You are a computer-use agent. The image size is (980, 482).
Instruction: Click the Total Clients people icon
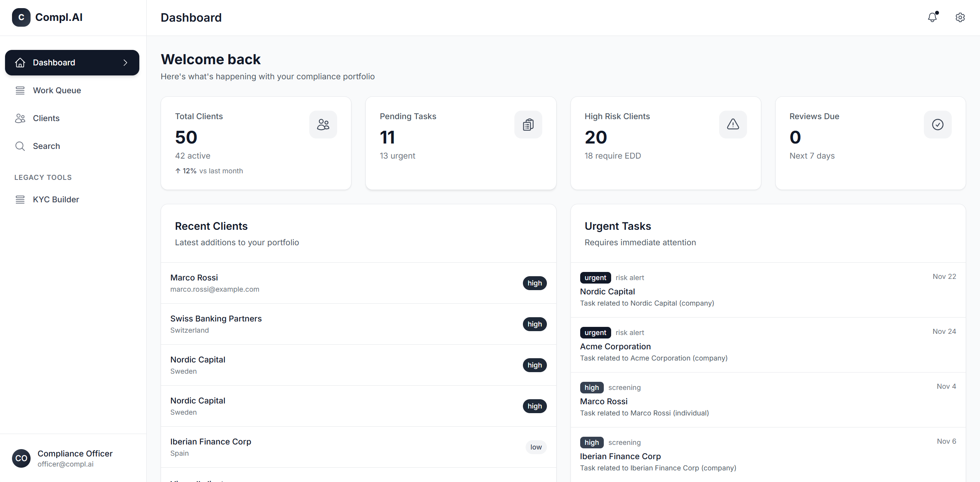coord(323,125)
